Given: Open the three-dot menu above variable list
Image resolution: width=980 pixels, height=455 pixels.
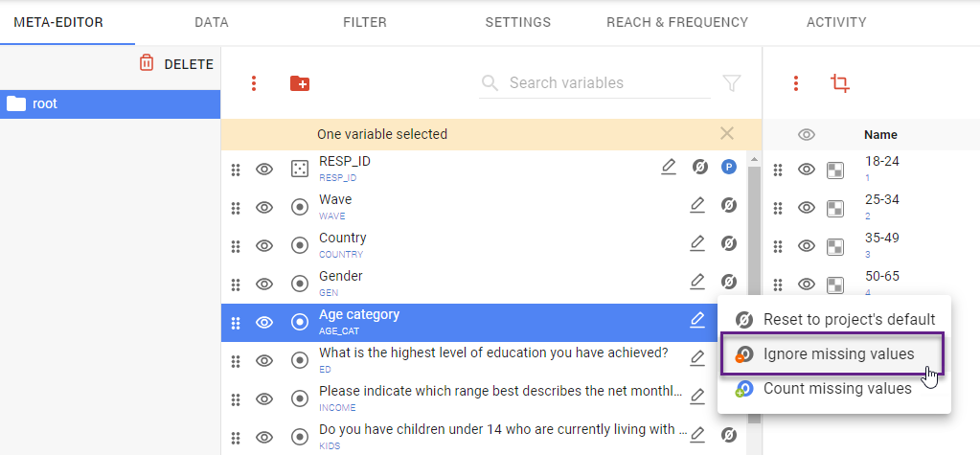Looking at the screenshot, I should pos(254,83).
